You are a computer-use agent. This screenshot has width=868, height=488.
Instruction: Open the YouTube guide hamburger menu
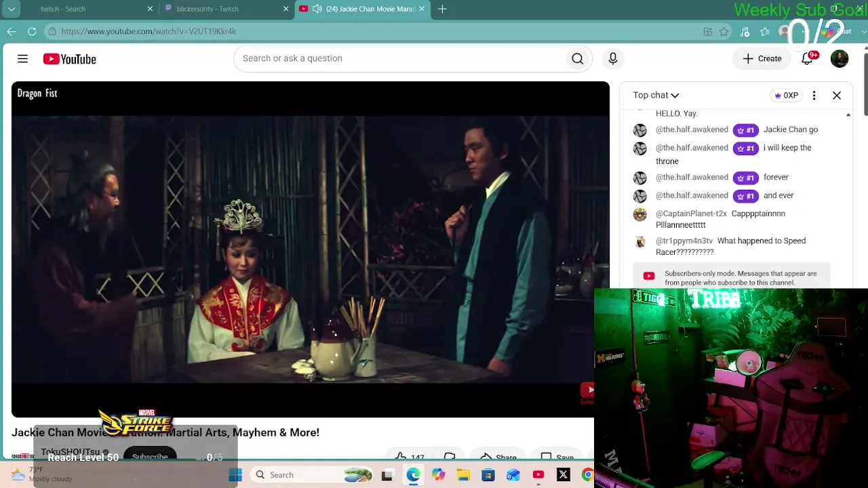coord(22,59)
